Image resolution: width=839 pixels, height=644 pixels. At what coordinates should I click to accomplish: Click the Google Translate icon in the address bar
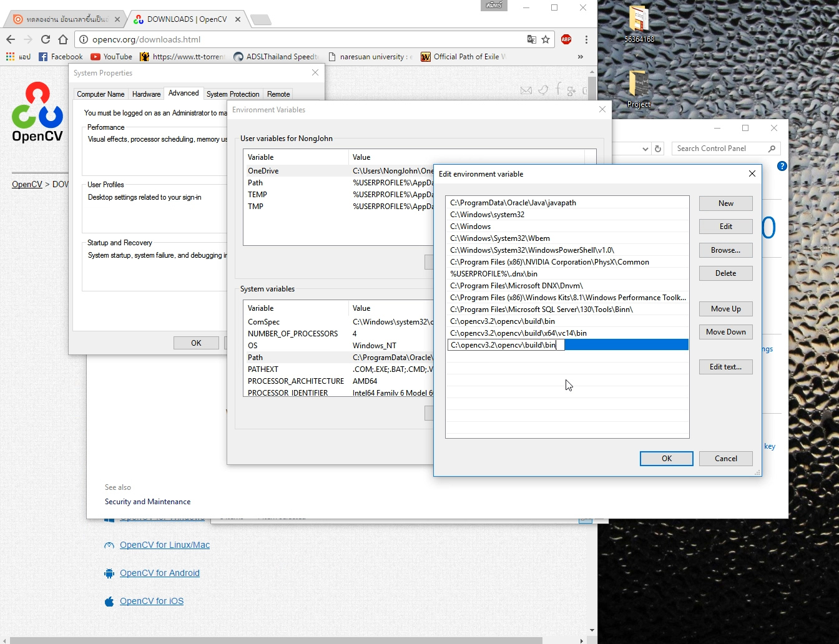click(x=530, y=39)
